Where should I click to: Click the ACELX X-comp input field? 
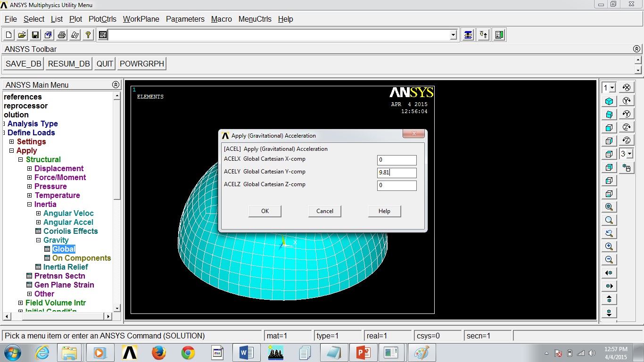coord(397,160)
